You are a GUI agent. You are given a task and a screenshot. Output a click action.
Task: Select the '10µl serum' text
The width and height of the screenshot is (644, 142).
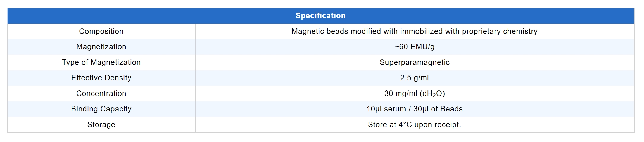click(x=386, y=109)
